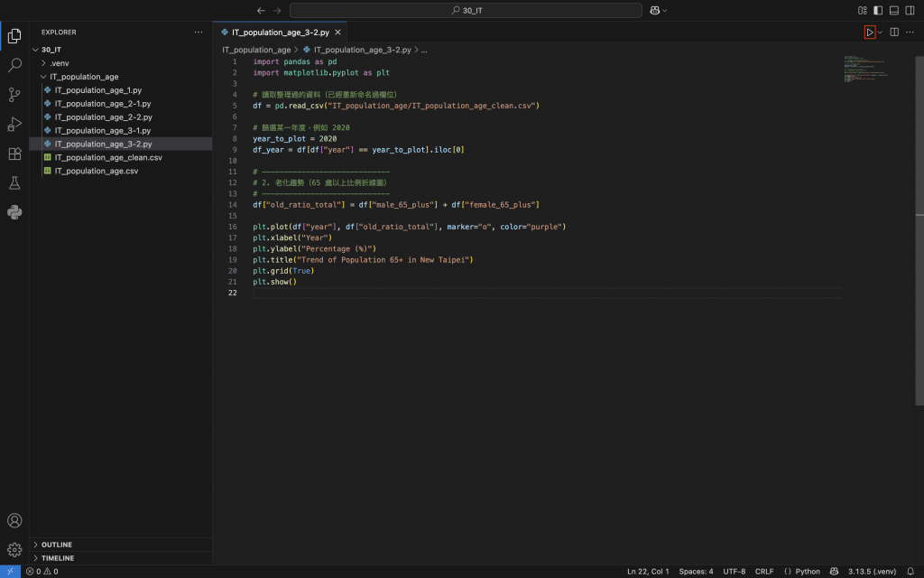The image size is (924, 578).
Task: Toggle the Primary Side Bar visibility
Action: click(878, 11)
